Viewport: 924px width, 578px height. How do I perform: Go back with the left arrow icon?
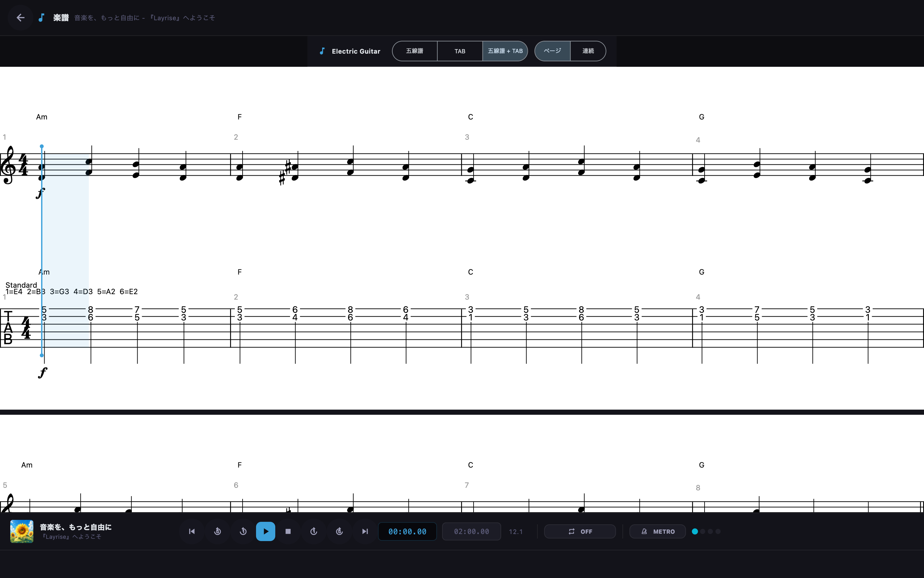pos(20,18)
